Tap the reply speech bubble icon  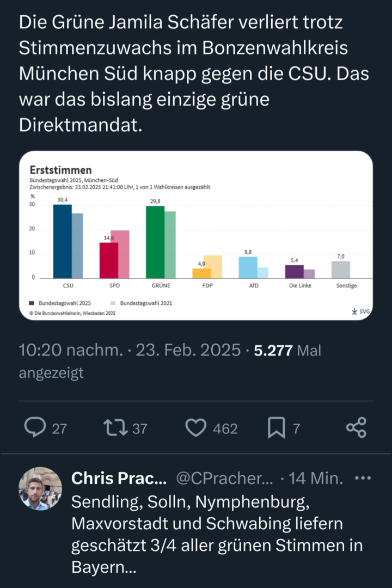click(x=35, y=427)
